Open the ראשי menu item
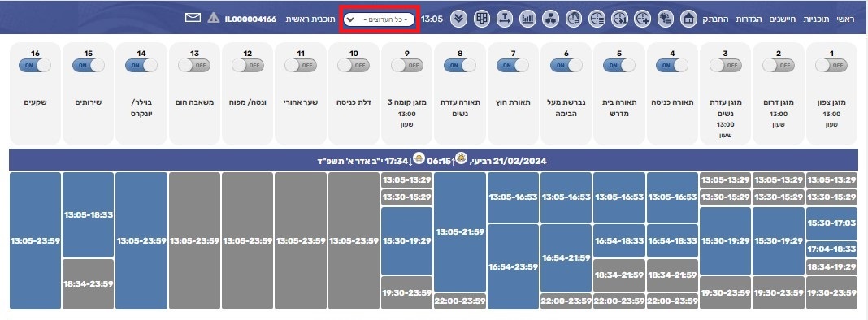Image resolution: width=868 pixels, height=320 pixels. point(845,19)
